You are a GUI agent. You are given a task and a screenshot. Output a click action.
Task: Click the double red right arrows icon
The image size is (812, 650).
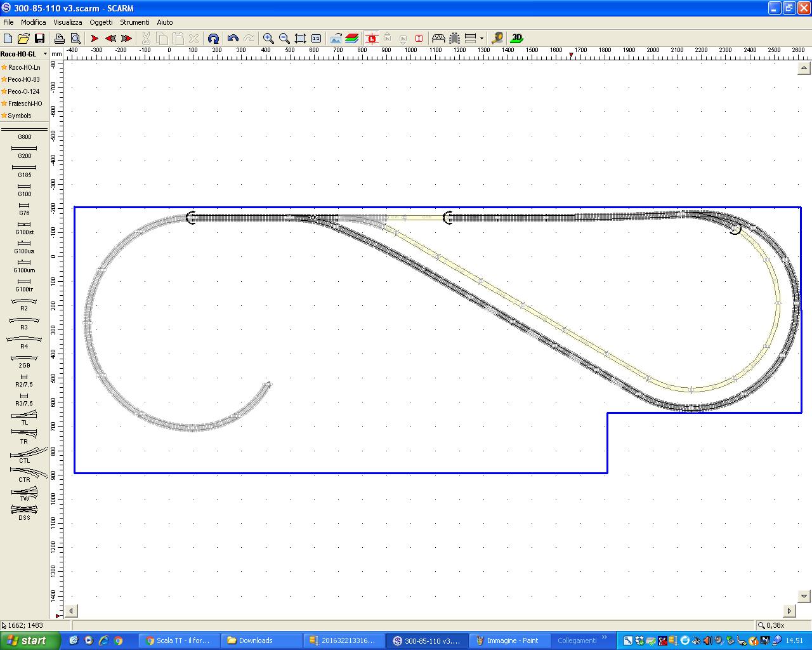126,38
